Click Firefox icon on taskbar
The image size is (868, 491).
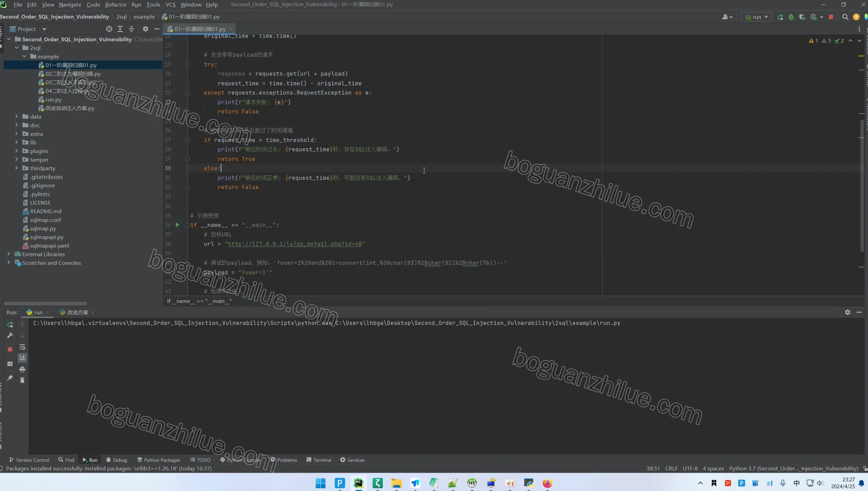tap(547, 483)
